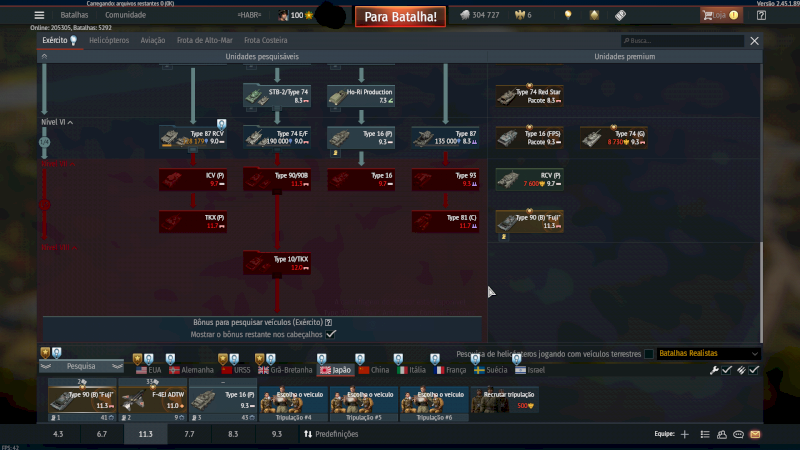The height and width of the screenshot is (450, 800).
Task: Toggle Mostrar o bônus restante checkbox
Action: click(331, 334)
